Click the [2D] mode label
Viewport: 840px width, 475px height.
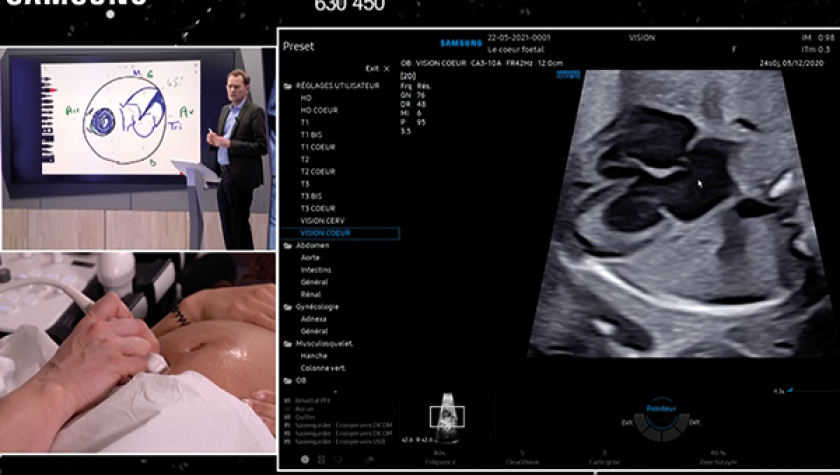408,77
